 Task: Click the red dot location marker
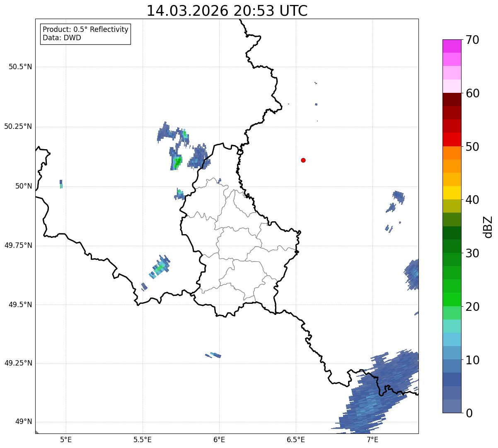tap(303, 160)
